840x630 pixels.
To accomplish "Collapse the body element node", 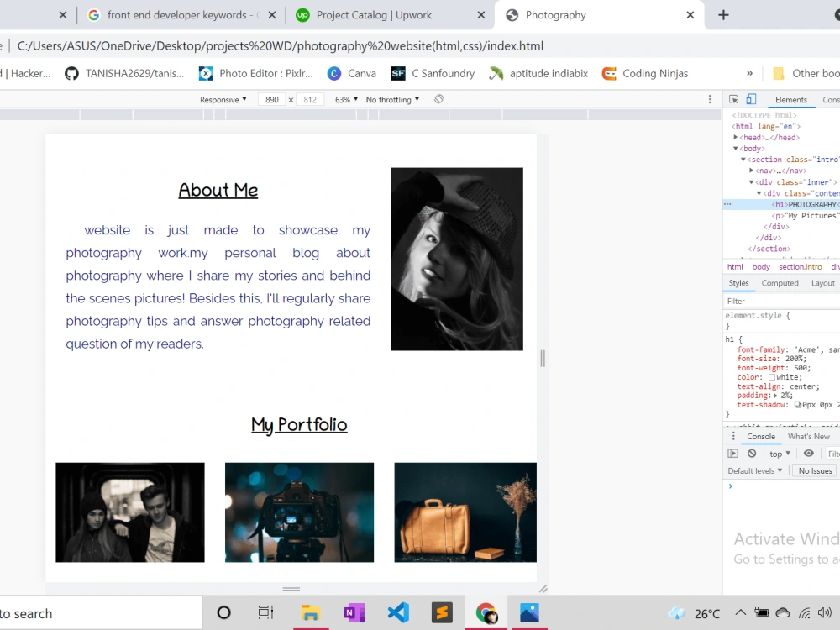I will (736, 149).
